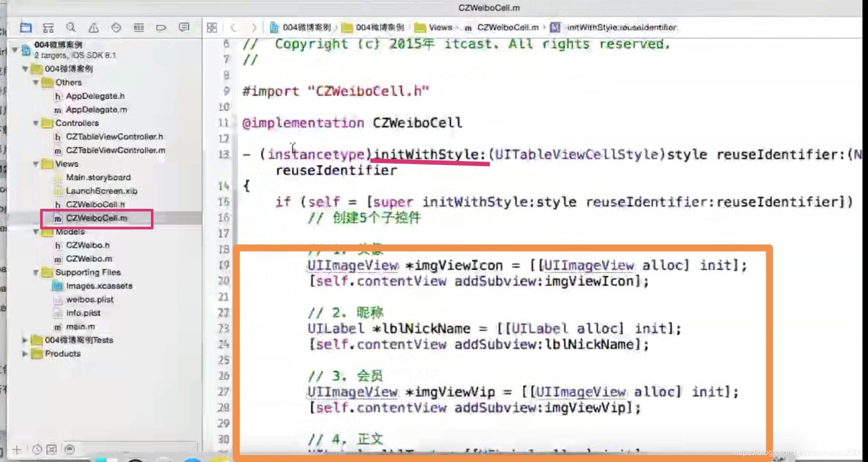The height and width of the screenshot is (462, 868).
Task: Click @implementation CZWeiboCell line
Action: 352,123
